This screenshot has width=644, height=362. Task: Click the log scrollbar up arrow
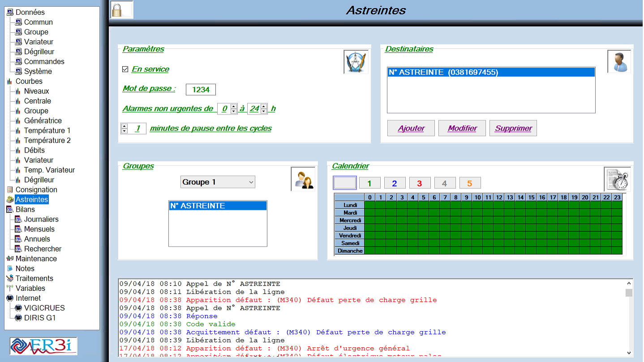(629, 283)
